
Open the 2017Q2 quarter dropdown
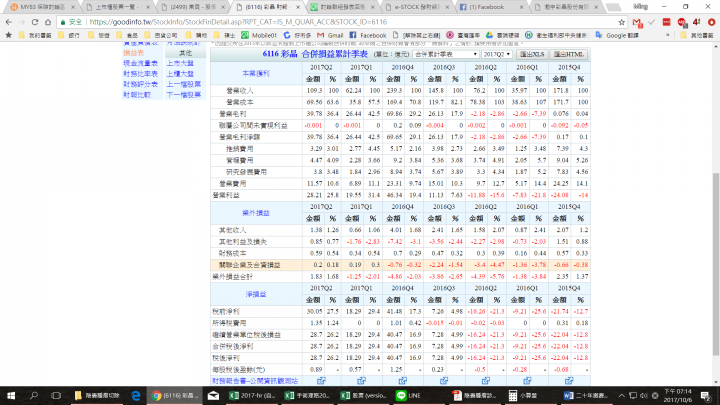[x=497, y=54]
